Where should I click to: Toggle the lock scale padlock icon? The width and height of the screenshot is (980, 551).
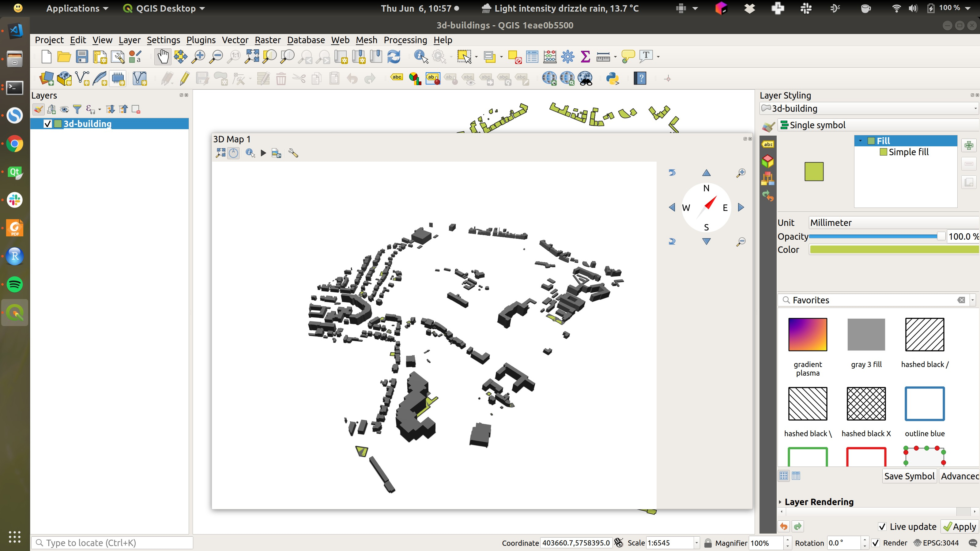point(708,543)
